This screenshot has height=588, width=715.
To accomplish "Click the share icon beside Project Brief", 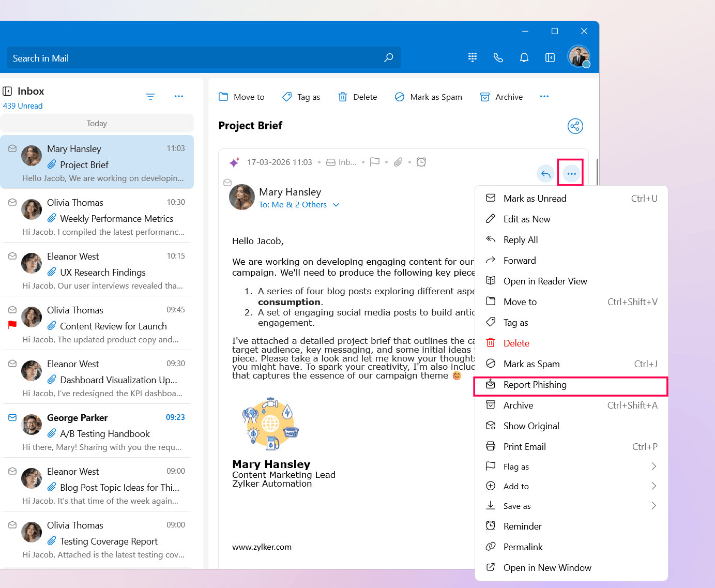I will [x=575, y=126].
